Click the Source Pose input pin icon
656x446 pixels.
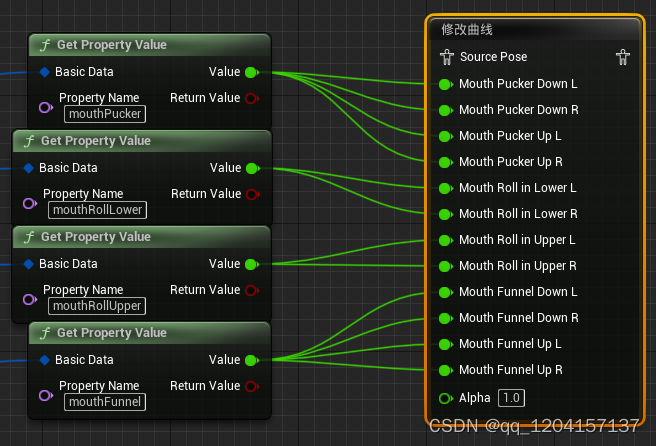(447, 57)
